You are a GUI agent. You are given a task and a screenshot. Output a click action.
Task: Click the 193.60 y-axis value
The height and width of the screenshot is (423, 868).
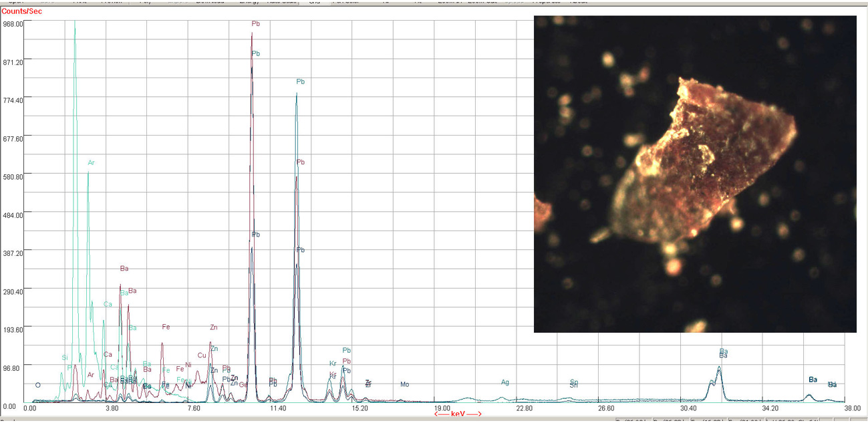[x=14, y=329]
